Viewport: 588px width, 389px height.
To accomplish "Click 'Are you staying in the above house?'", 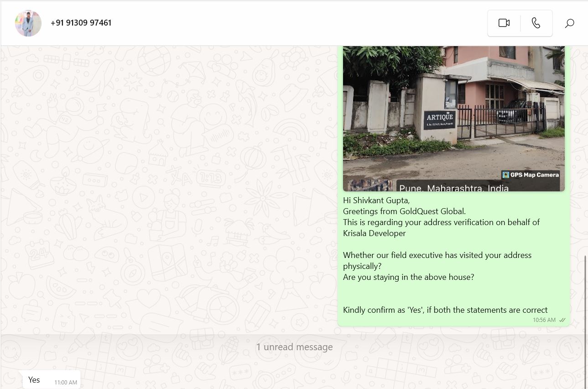I will click(x=408, y=277).
